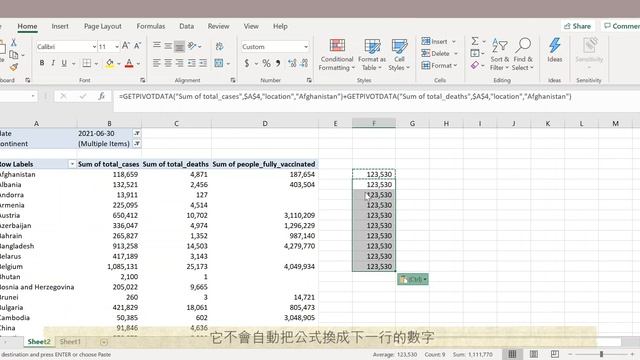The image size is (640, 360).
Task: Apply Comma Style format
Action: click(278, 63)
